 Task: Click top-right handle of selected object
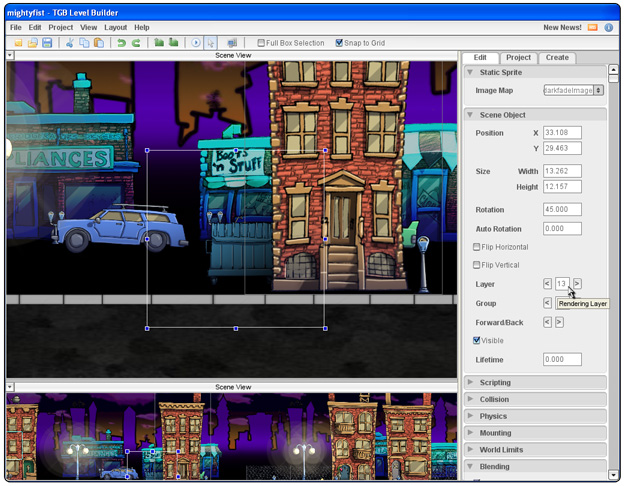pos(325,150)
